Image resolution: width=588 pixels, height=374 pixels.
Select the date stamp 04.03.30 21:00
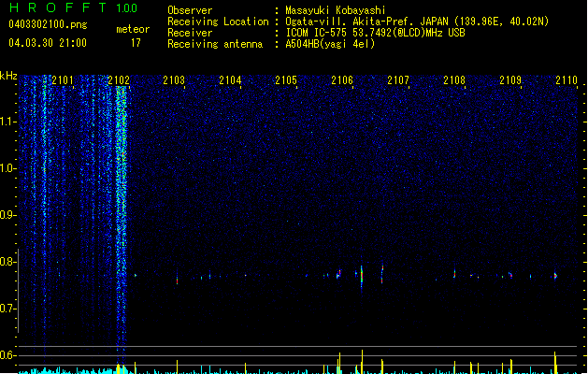pos(48,43)
